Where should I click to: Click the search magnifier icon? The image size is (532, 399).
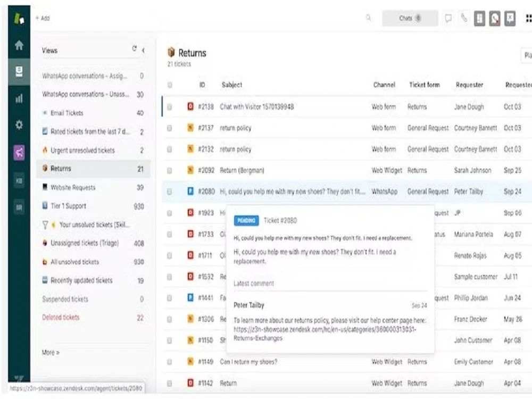(x=368, y=18)
